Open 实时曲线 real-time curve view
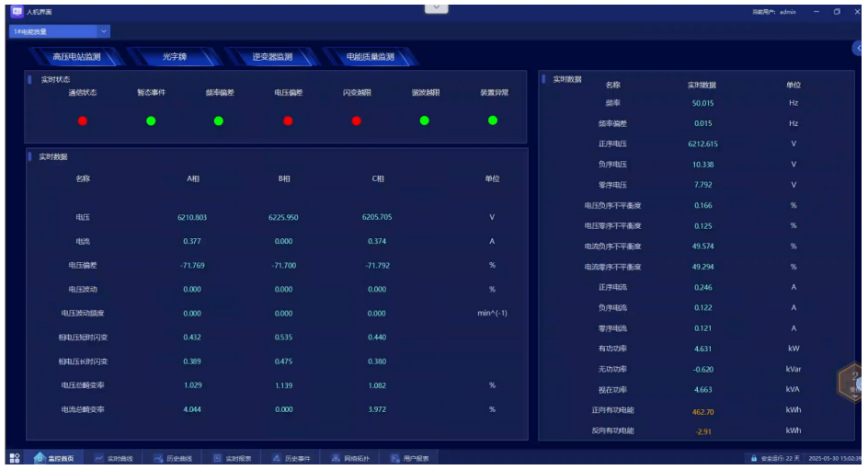Viewport: 868px width, 470px height. click(114, 458)
